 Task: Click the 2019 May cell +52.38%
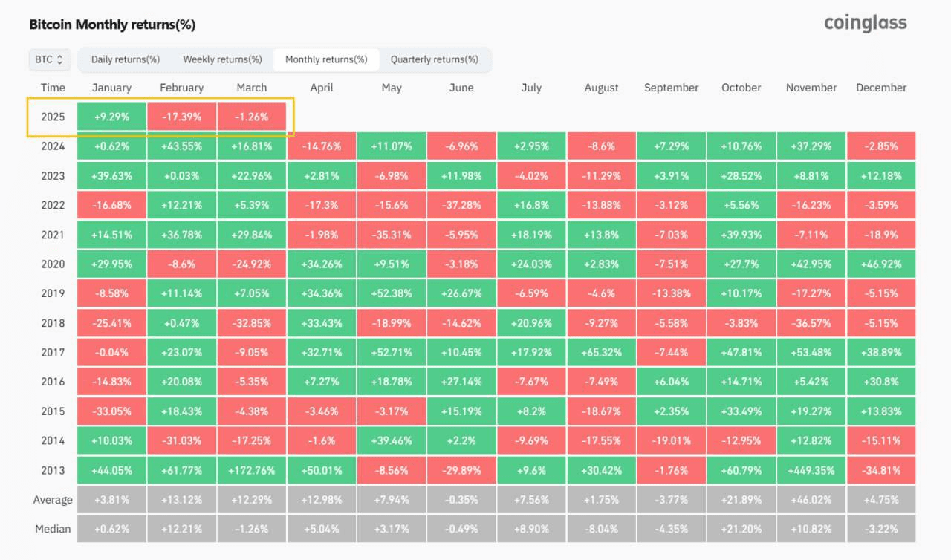(x=392, y=293)
